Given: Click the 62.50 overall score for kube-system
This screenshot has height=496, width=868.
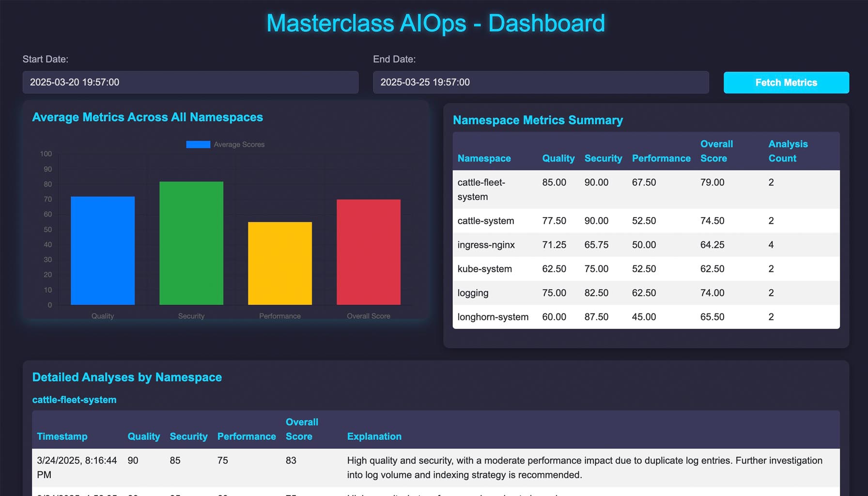Looking at the screenshot, I should pos(712,269).
